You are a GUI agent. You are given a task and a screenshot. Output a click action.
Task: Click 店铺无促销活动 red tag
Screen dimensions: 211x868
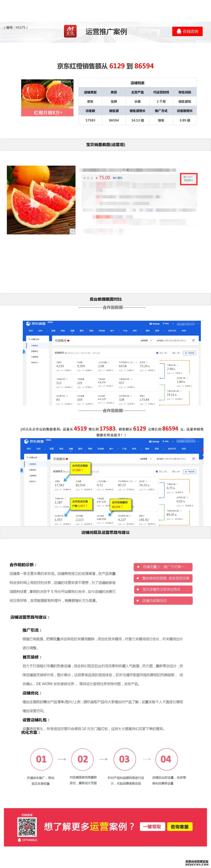[x=163, y=600]
